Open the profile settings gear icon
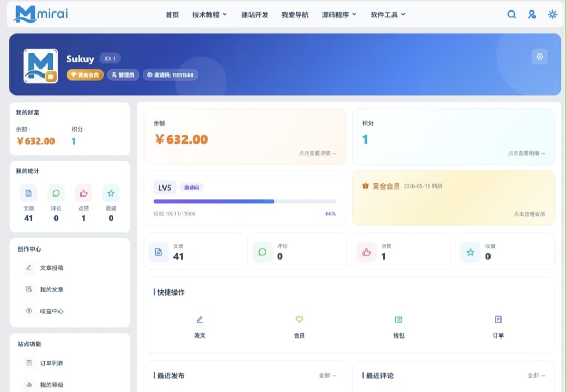 (539, 57)
